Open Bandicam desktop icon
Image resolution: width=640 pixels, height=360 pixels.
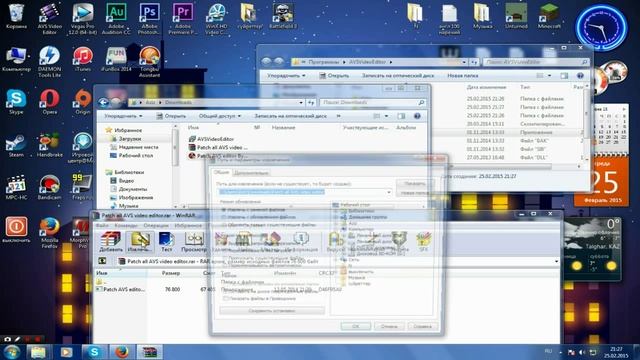pos(49,187)
